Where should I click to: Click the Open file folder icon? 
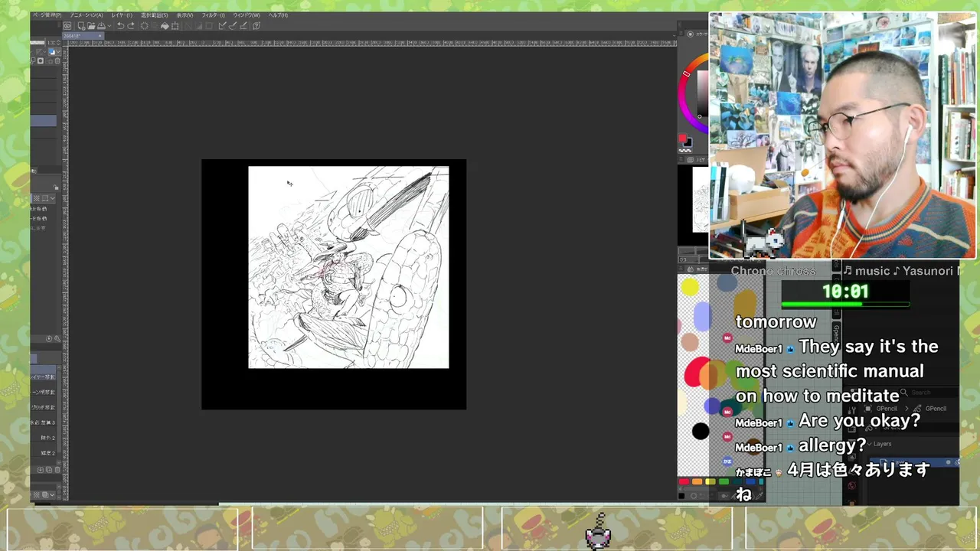tap(91, 26)
